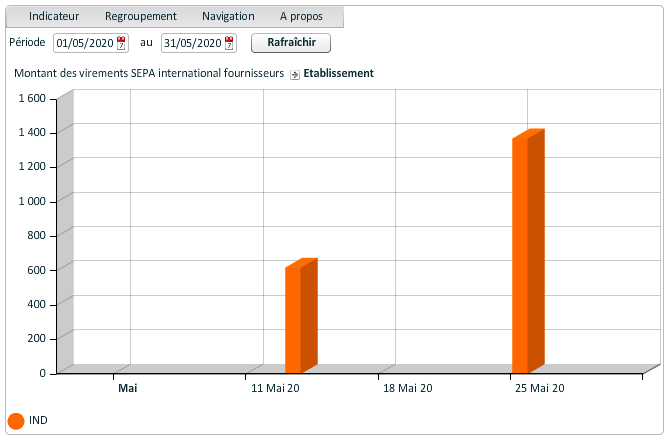Open calendar for start date 01/05/2020
The height and width of the screenshot is (441, 669).
tap(121, 43)
